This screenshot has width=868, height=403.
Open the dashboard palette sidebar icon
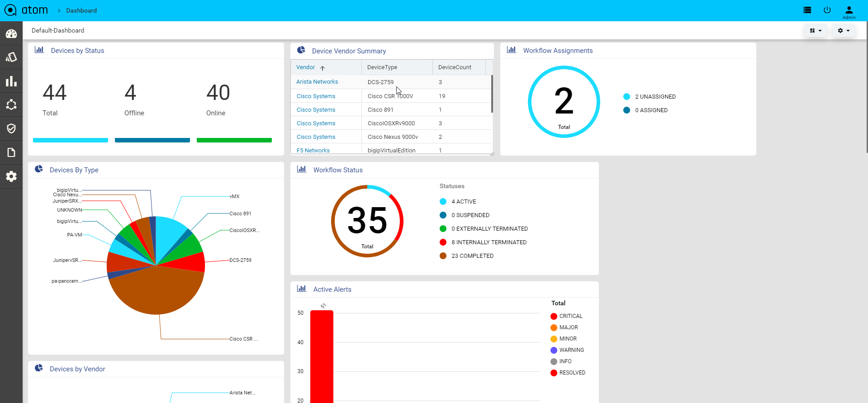point(11,34)
